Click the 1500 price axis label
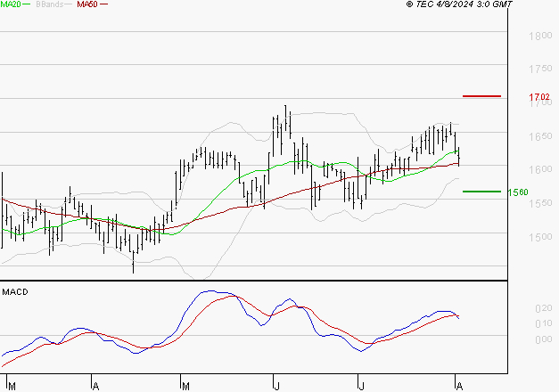This screenshot has height=392, width=559. click(540, 237)
